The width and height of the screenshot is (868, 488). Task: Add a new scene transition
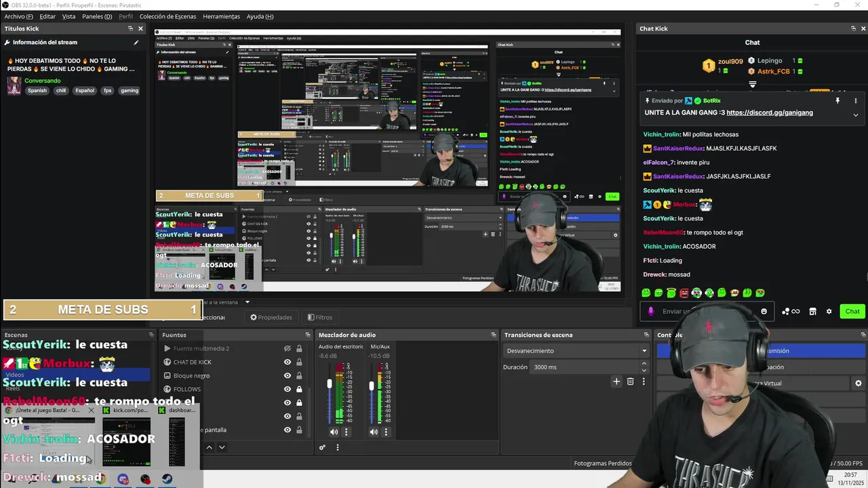pyautogui.click(x=616, y=382)
